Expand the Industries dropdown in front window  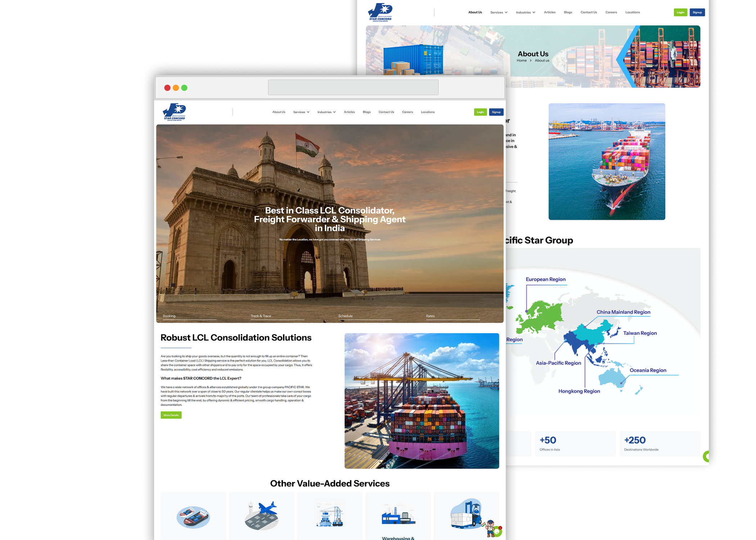(x=327, y=112)
